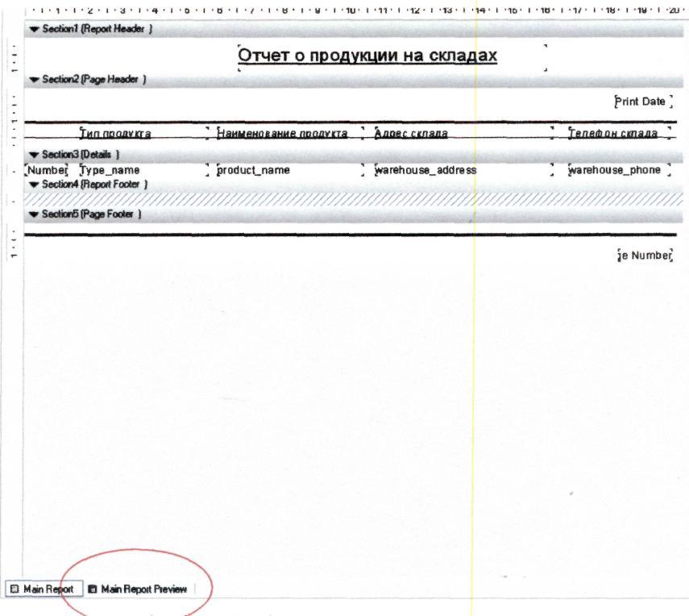This screenshot has height=616, width=689.
Task: Select the Number field in Details
Action: point(47,170)
